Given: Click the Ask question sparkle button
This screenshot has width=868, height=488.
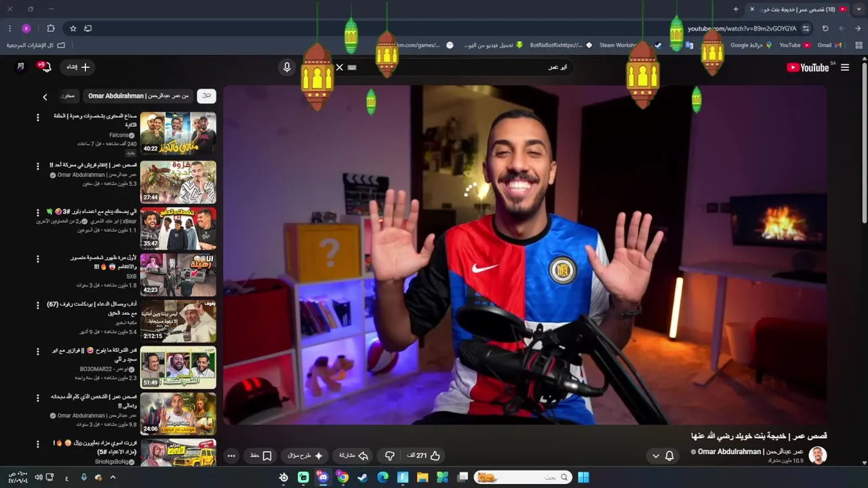Looking at the screenshot, I should point(306,455).
